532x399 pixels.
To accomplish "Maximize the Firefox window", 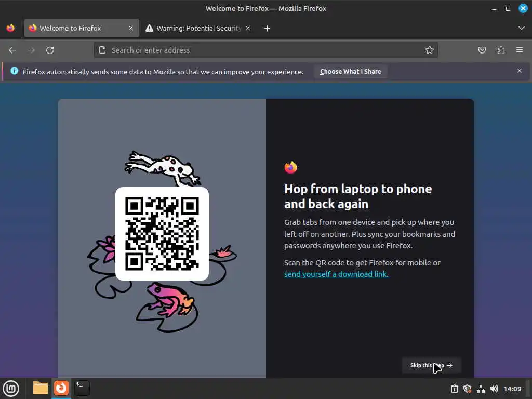I will pyautogui.click(x=508, y=9).
